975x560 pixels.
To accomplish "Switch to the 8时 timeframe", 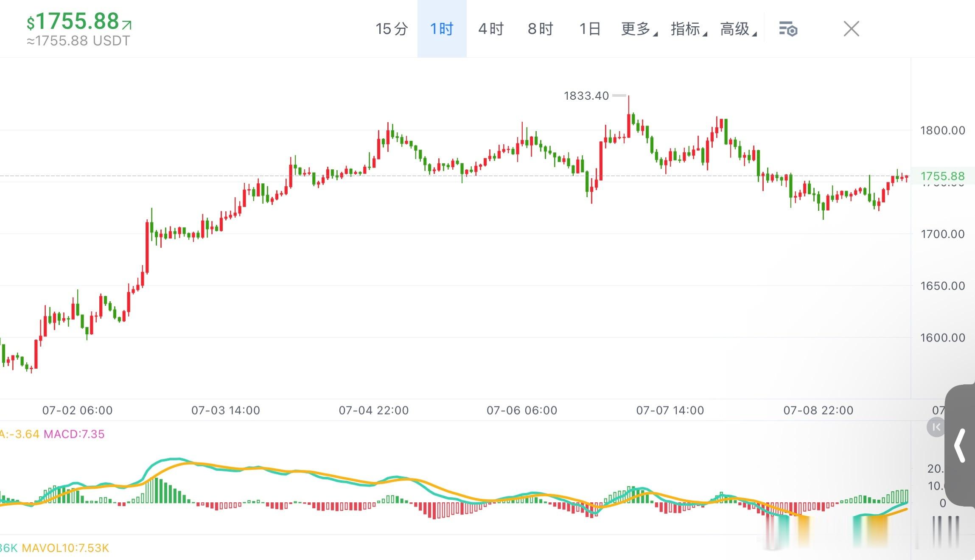I will (x=541, y=29).
